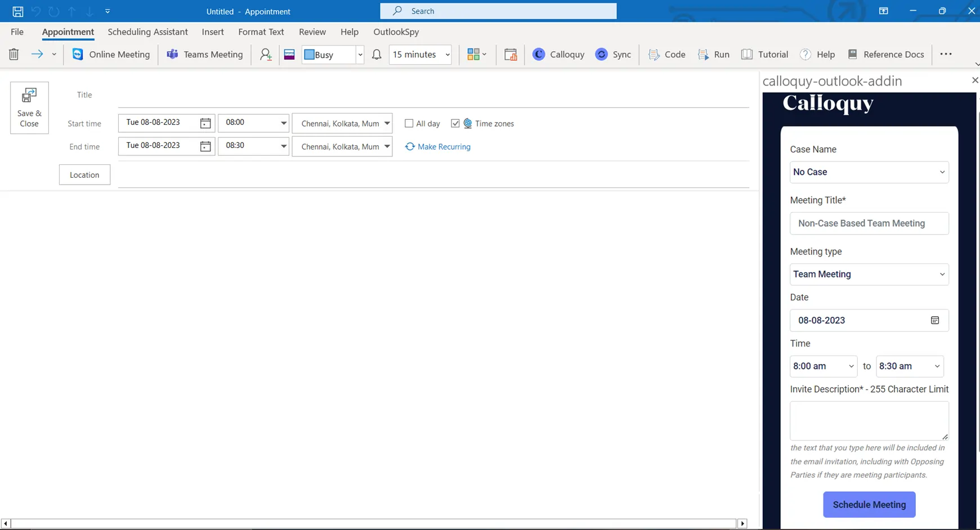Start an Online Meeting via Skype button
This screenshot has width=980, height=530.
pyautogui.click(x=111, y=55)
